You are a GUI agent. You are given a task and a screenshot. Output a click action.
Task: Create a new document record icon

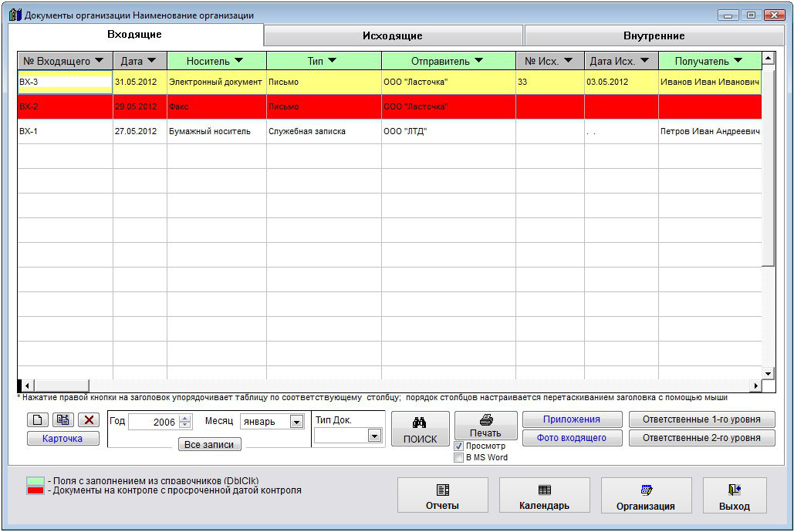(x=38, y=420)
